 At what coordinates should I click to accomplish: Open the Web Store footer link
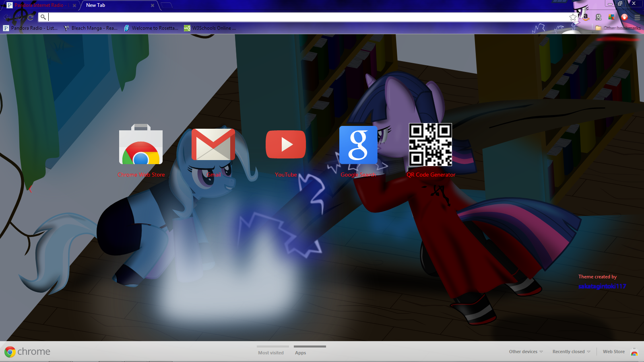(614, 352)
